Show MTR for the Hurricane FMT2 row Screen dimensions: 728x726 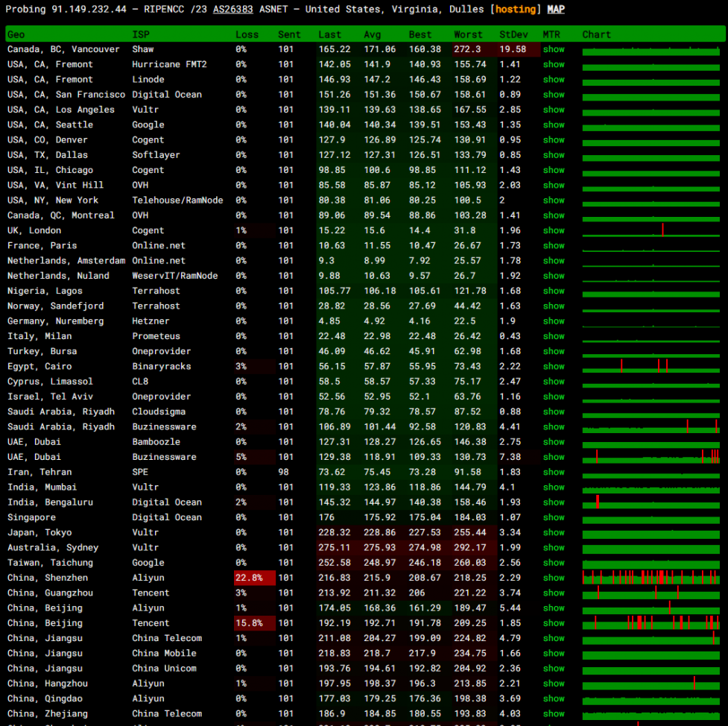554,65
